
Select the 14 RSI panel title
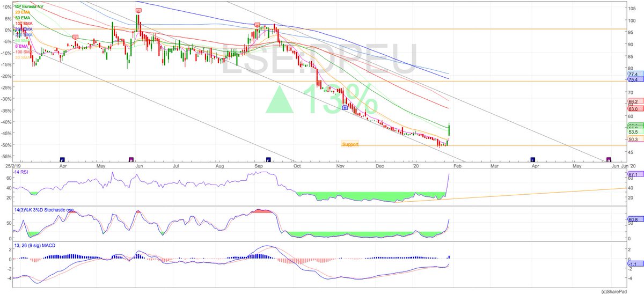coord(21,171)
